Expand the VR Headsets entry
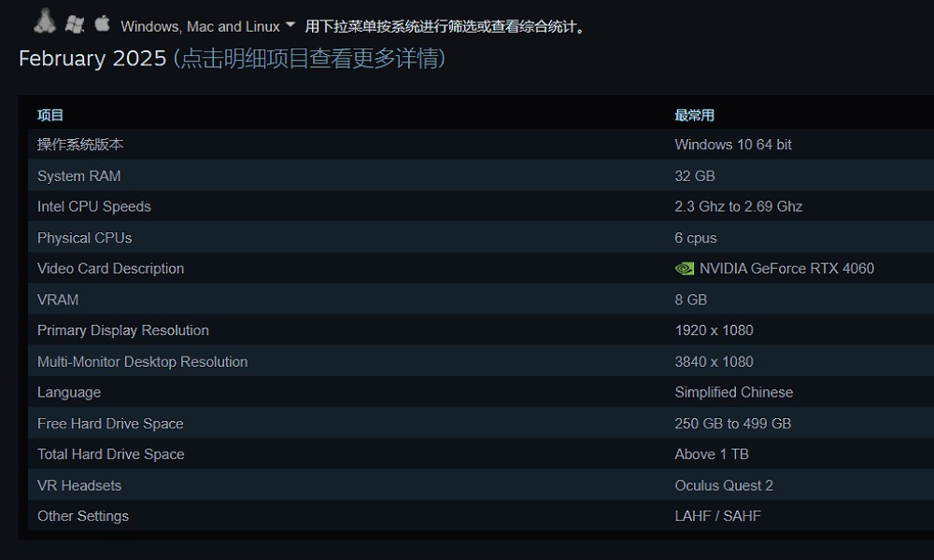This screenshot has height=560, width=934. 77,485
